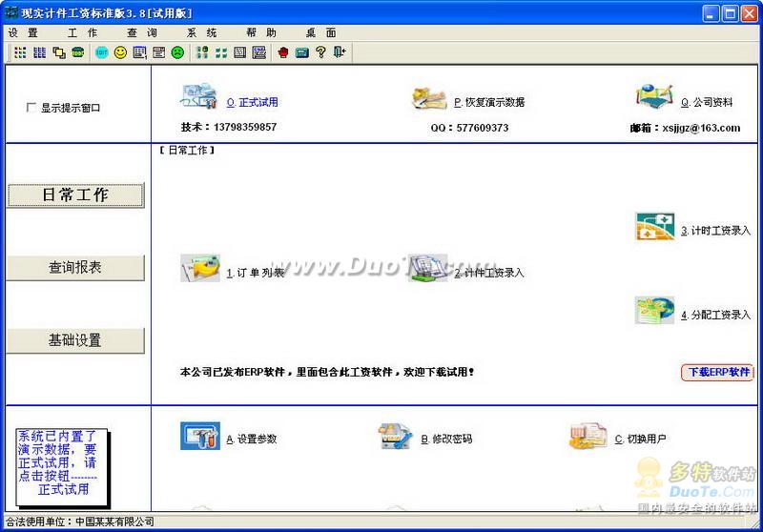
Task: Click the green sad face toolbar icon
Action: click(177, 52)
